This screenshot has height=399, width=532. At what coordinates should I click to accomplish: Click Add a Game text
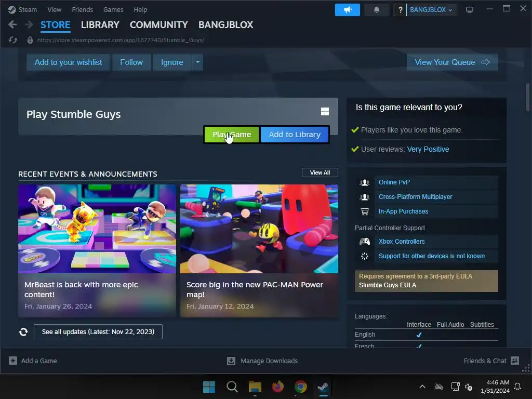(x=39, y=361)
